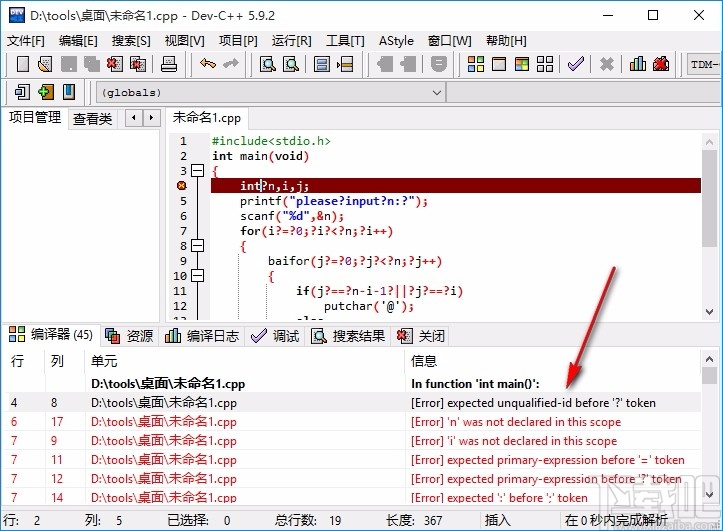Image resolution: width=723 pixels, height=531 pixels.
Task: Open the TDM compiler selection dropdown
Action: [704, 64]
